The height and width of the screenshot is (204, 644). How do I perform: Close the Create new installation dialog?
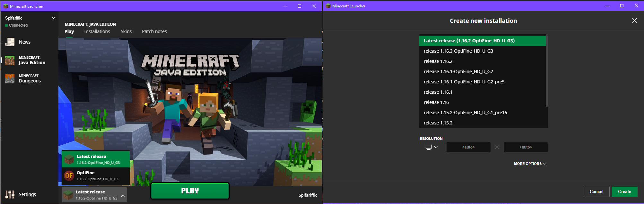coord(634,21)
